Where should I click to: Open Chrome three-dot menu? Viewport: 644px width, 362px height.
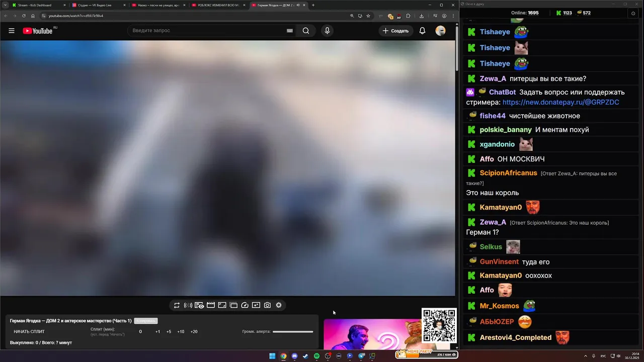pyautogui.click(x=453, y=16)
